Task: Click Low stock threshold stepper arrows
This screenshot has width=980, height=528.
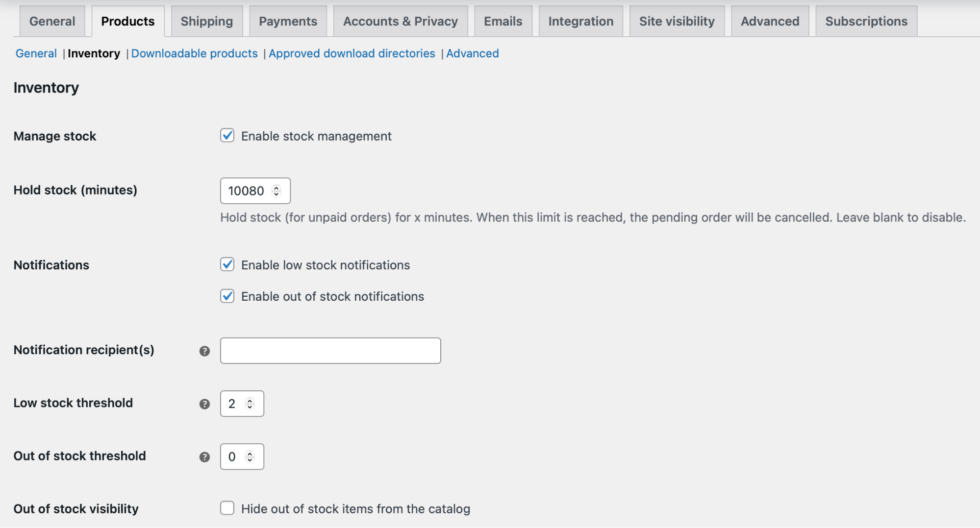Action: point(250,404)
